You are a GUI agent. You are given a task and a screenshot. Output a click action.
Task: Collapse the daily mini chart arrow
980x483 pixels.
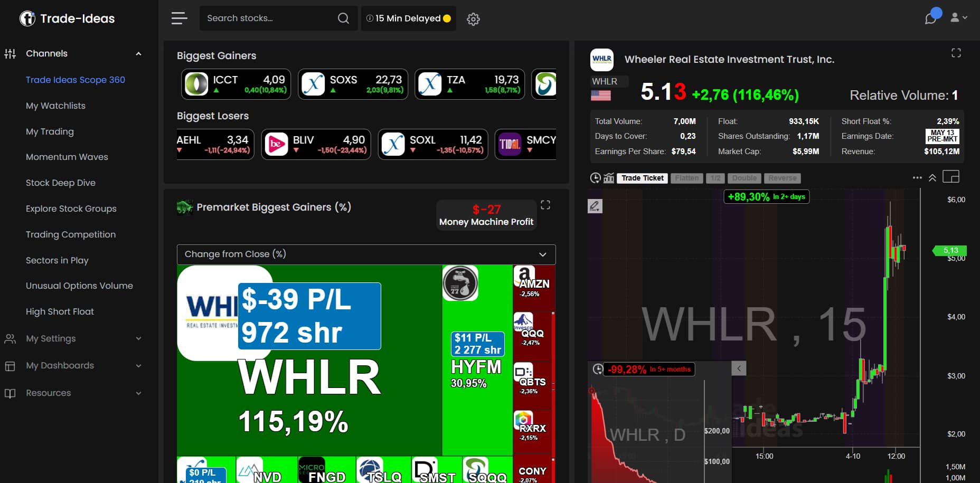click(x=739, y=368)
